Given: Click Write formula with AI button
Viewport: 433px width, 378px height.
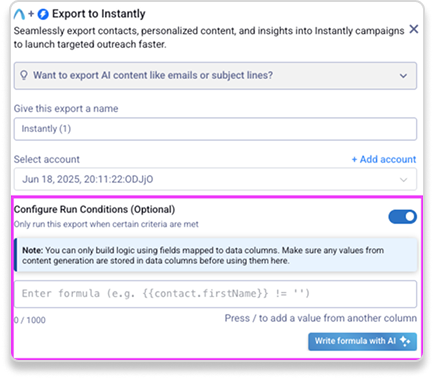Looking at the screenshot, I should point(362,341).
